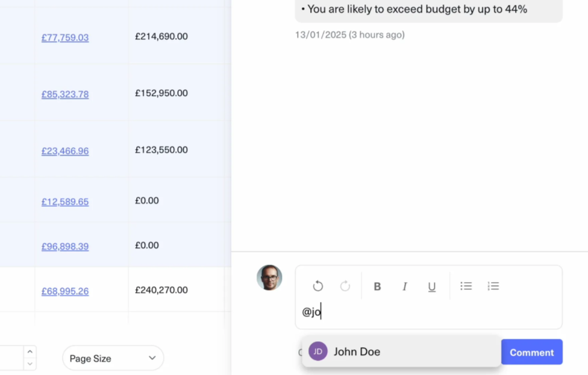Screen dimensions: 588x375
Task: Insert a numbered list in the comment
Action: point(493,286)
